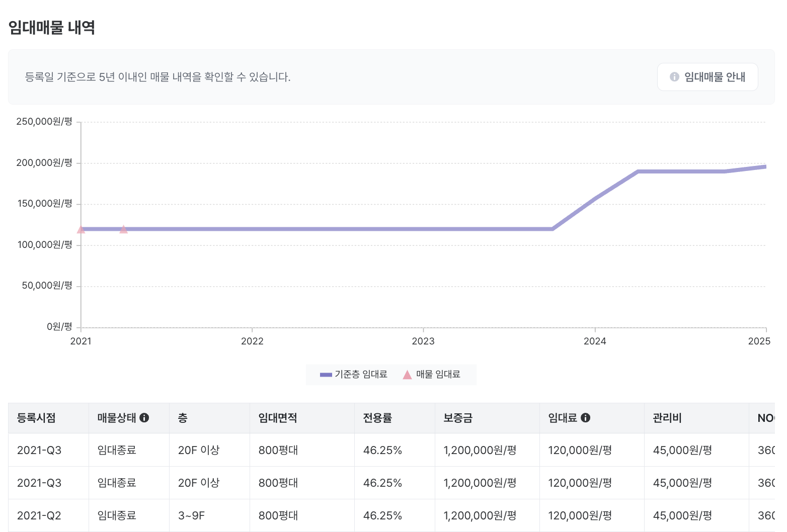Click the info icon beside 임대료 header
787x532 pixels.
[x=585, y=418]
